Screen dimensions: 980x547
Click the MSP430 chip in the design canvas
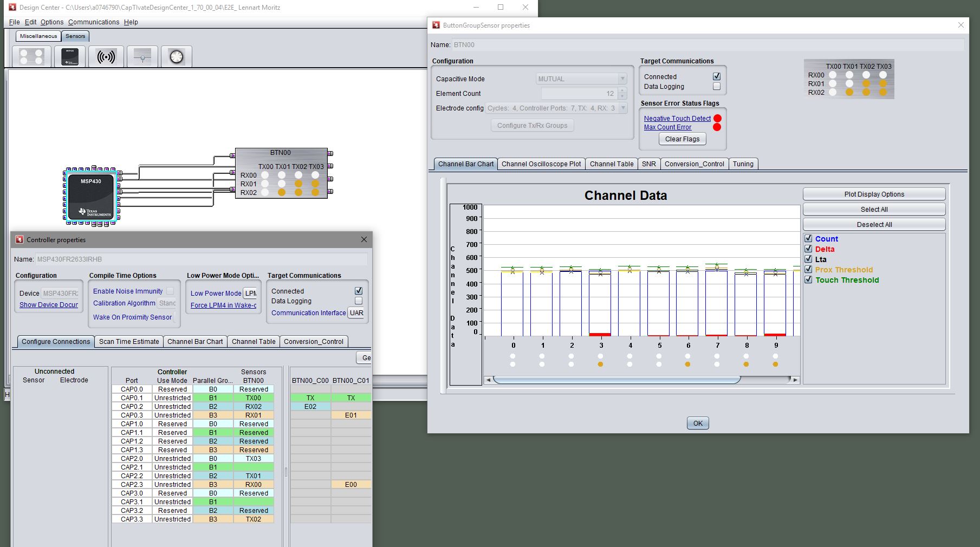tap(91, 197)
